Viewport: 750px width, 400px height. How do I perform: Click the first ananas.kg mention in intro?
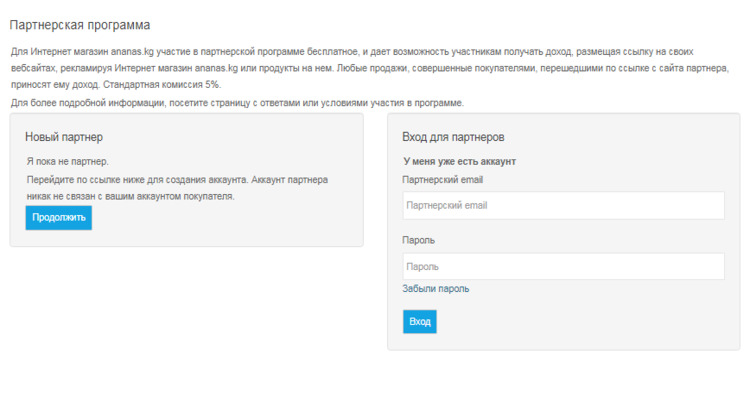tap(132, 52)
